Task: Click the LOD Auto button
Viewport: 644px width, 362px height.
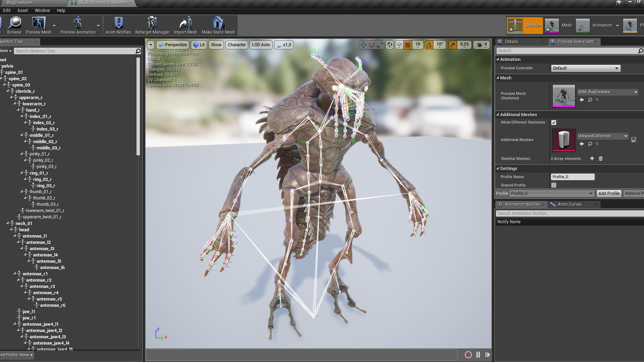Action: point(261,45)
